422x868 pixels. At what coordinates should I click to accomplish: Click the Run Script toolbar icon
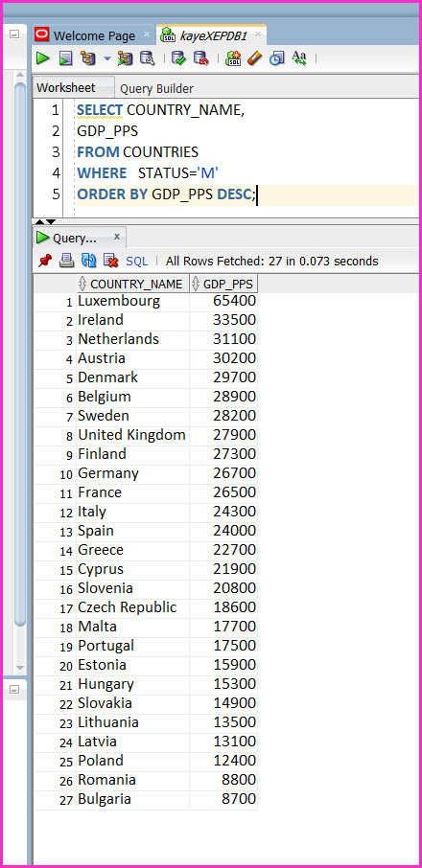point(66,57)
